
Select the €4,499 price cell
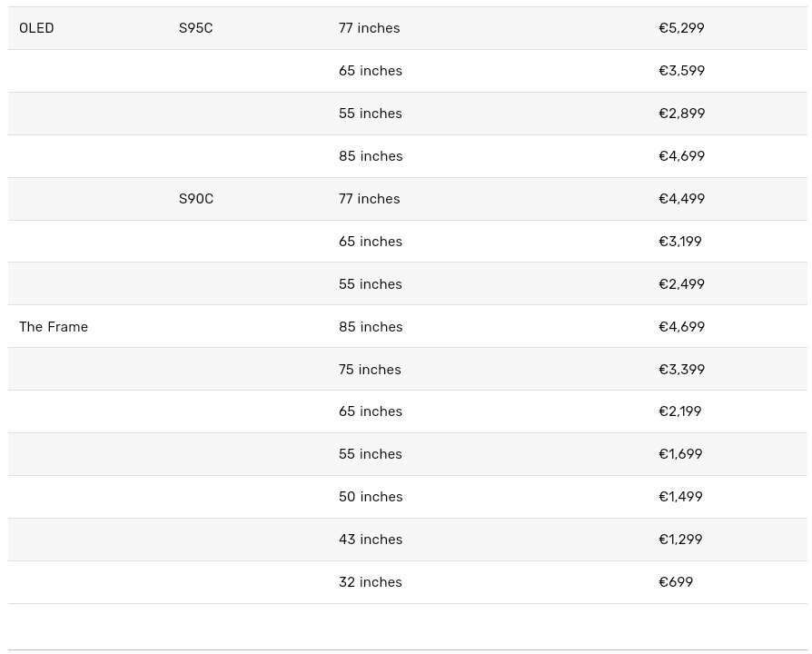click(x=681, y=199)
